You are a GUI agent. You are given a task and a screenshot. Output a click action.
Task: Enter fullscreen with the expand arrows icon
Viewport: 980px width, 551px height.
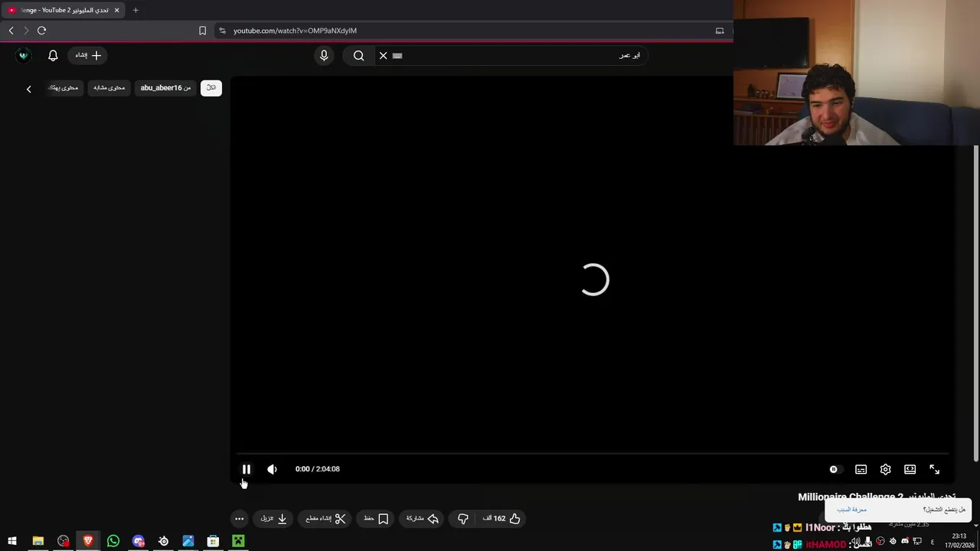[934, 469]
